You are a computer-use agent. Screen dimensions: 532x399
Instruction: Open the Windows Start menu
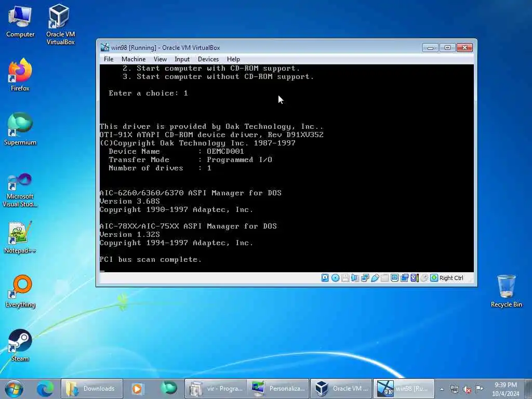click(14, 389)
